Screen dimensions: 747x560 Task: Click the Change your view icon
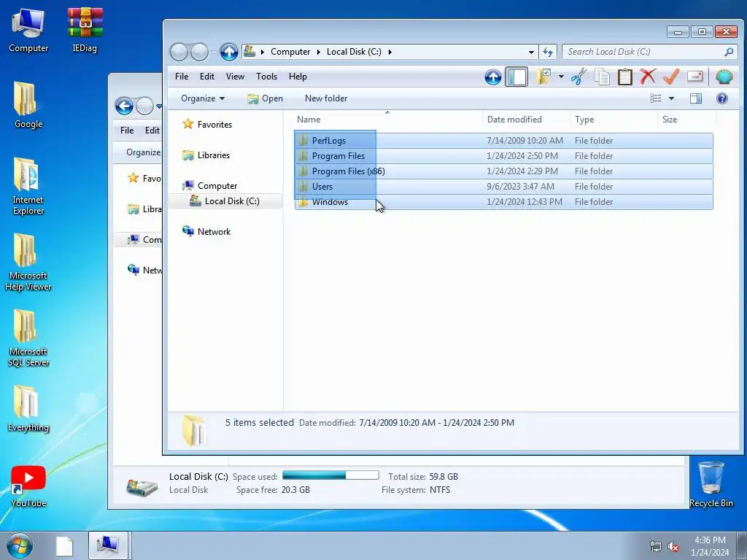click(656, 98)
